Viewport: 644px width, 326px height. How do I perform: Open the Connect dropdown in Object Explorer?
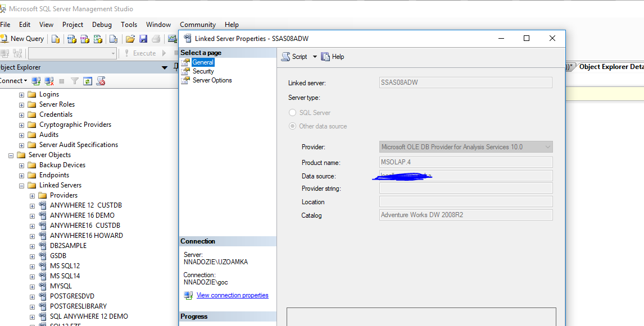(x=13, y=81)
